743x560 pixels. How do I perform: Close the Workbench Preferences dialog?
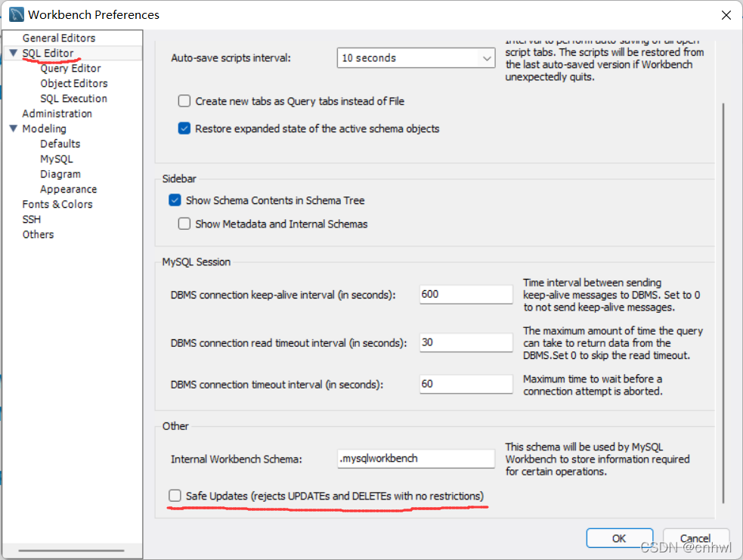click(726, 15)
